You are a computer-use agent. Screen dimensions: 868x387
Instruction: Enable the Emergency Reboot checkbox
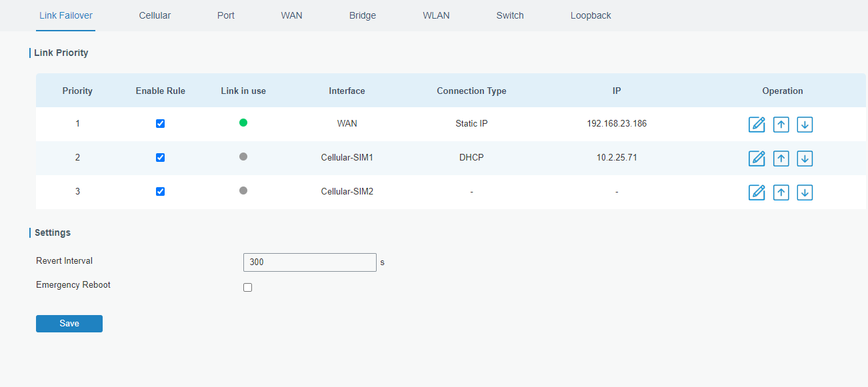click(x=248, y=288)
